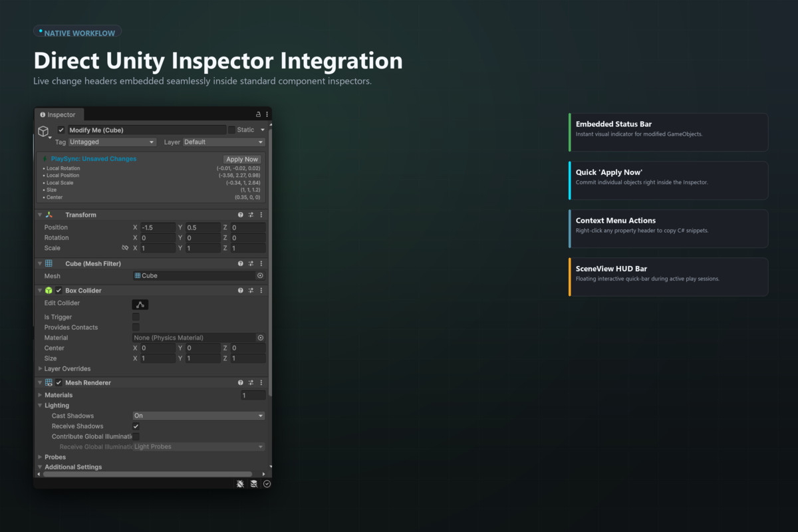
Task: Click the Embedded Status Bar feature card
Action: coord(668,132)
